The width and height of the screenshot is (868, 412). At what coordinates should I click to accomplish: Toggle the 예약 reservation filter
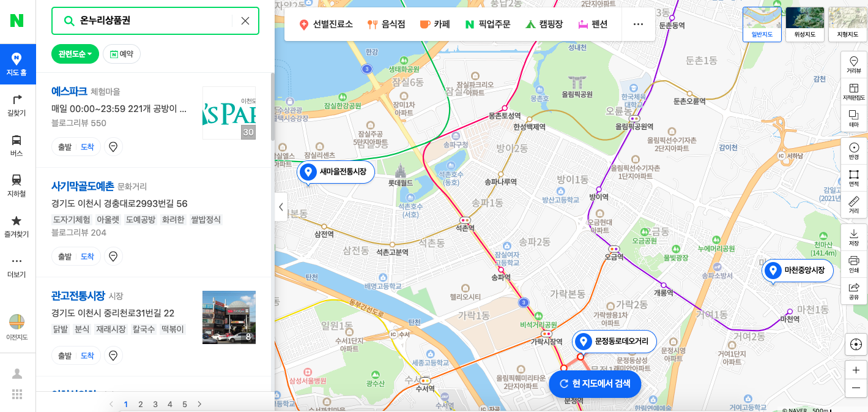coord(122,54)
